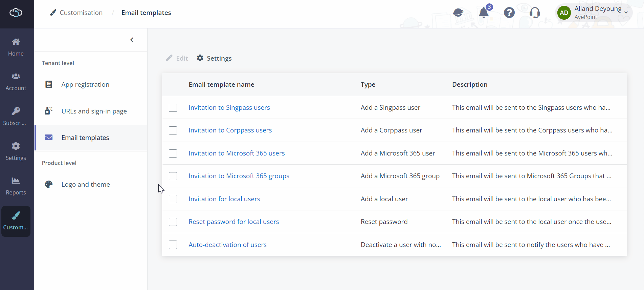This screenshot has height=290, width=644.
Task: Open Auto-deactivation of users template
Action: (x=227, y=245)
